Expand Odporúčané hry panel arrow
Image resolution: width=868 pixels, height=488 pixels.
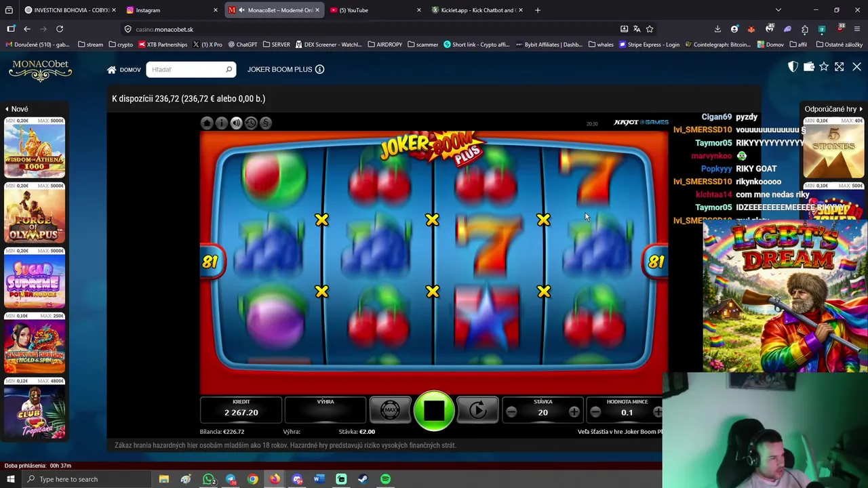pos(861,109)
